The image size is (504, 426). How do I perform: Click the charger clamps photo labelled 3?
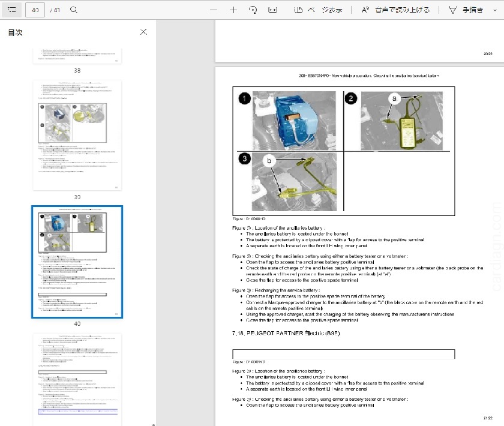click(x=294, y=182)
